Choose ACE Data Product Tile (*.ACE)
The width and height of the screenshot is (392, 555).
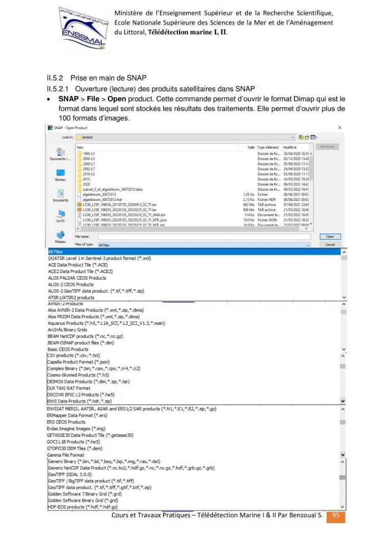78,265
